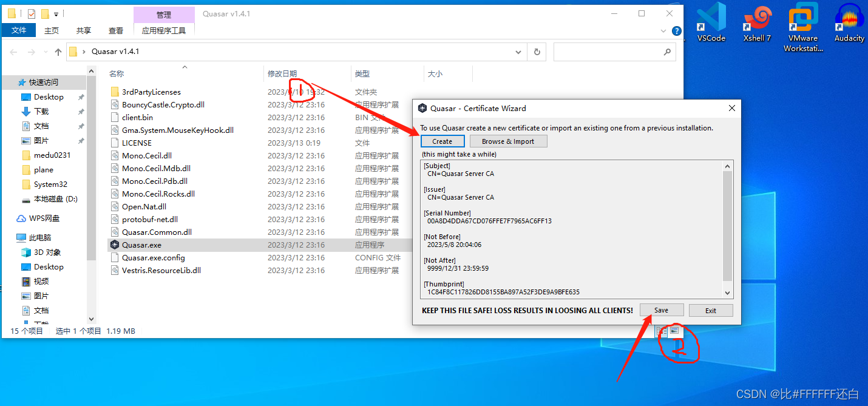Image resolution: width=868 pixels, height=406 pixels.
Task: Open medu0231 folder in sidebar
Action: (x=52, y=155)
